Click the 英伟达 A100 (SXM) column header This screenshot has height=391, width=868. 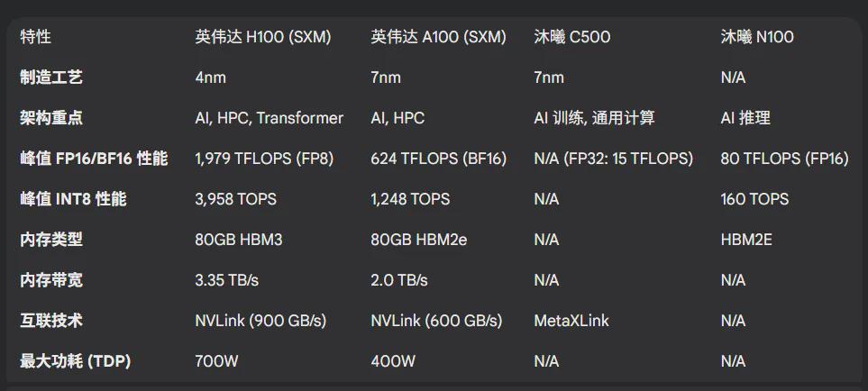pyautogui.click(x=438, y=37)
